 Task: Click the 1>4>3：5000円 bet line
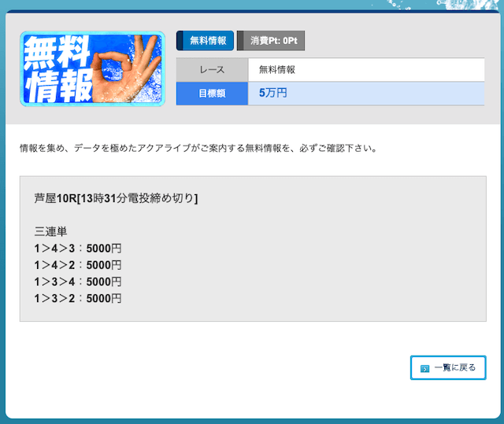click(78, 249)
